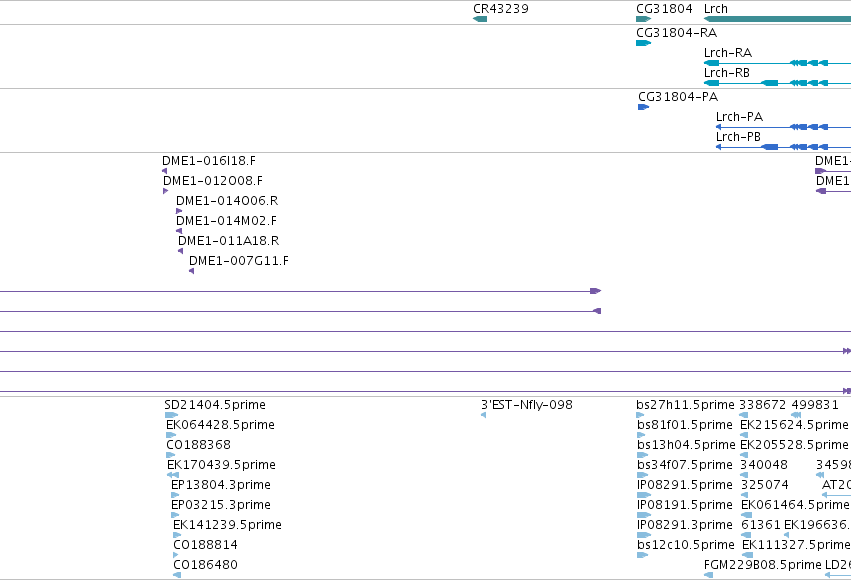The height and width of the screenshot is (580, 851).
Task: Open EST EK141239.5prime
Action: (227, 525)
